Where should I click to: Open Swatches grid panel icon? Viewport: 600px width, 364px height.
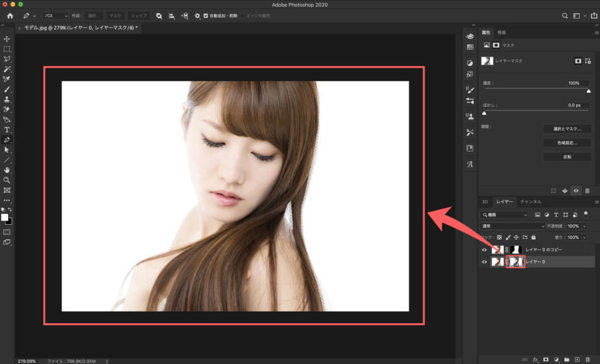point(470,47)
